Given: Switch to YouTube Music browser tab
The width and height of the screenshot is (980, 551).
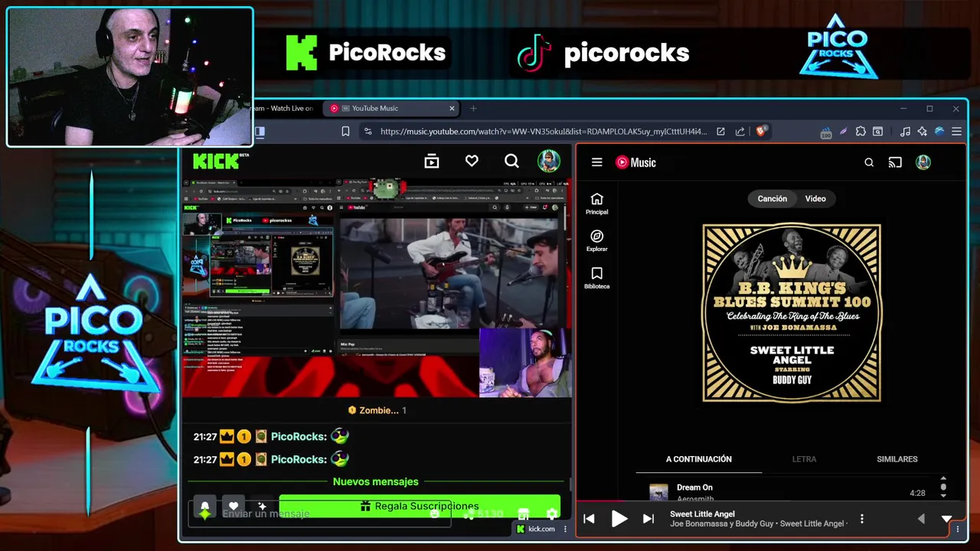Looking at the screenshot, I should pos(390,108).
